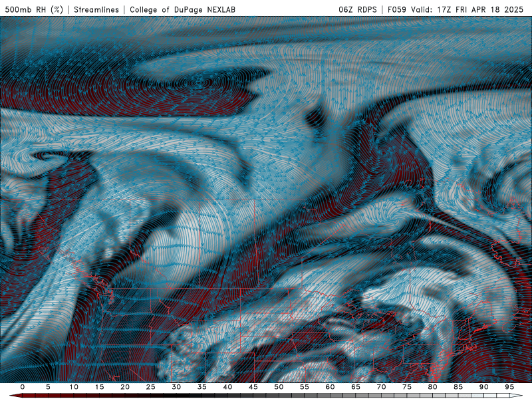Screen dimensions: 532x399
Task: Click "College of DuPage NEXLAB" header text
Action: [x=182, y=10]
